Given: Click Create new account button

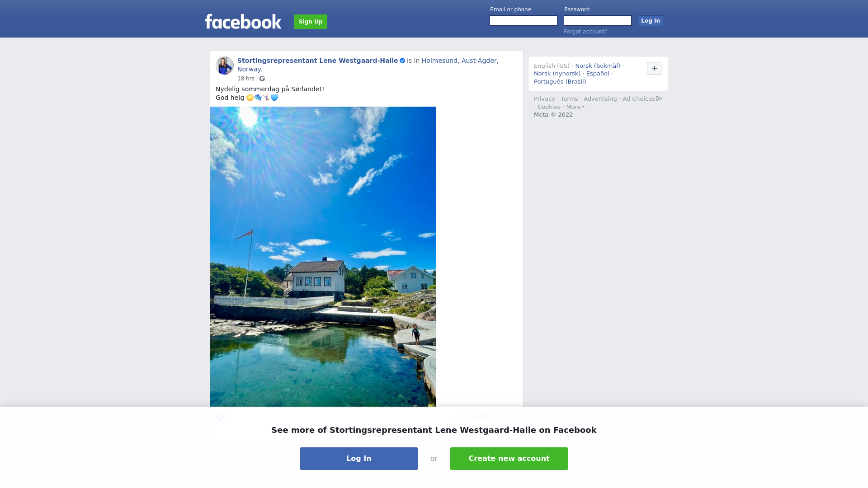Looking at the screenshot, I should click(x=509, y=459).
